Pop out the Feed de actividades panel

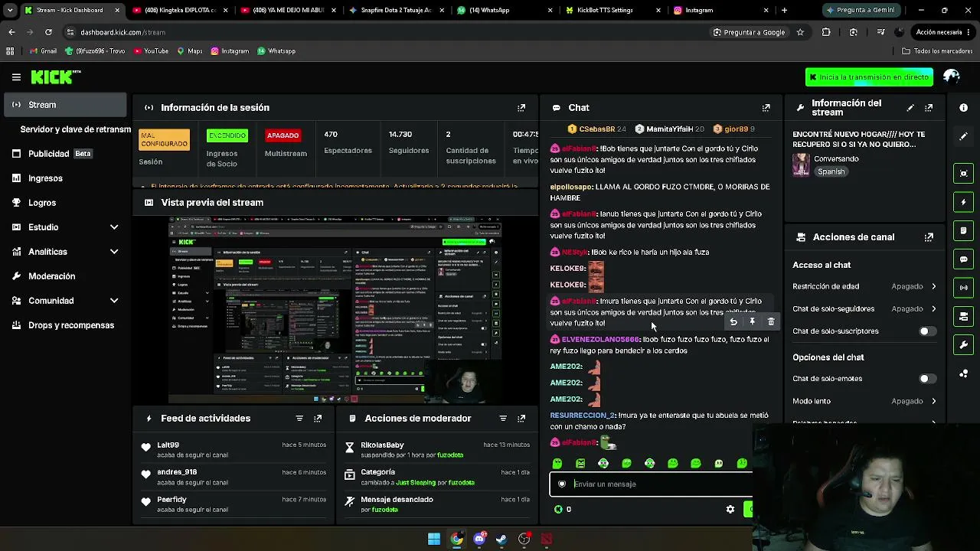point(318,419)
